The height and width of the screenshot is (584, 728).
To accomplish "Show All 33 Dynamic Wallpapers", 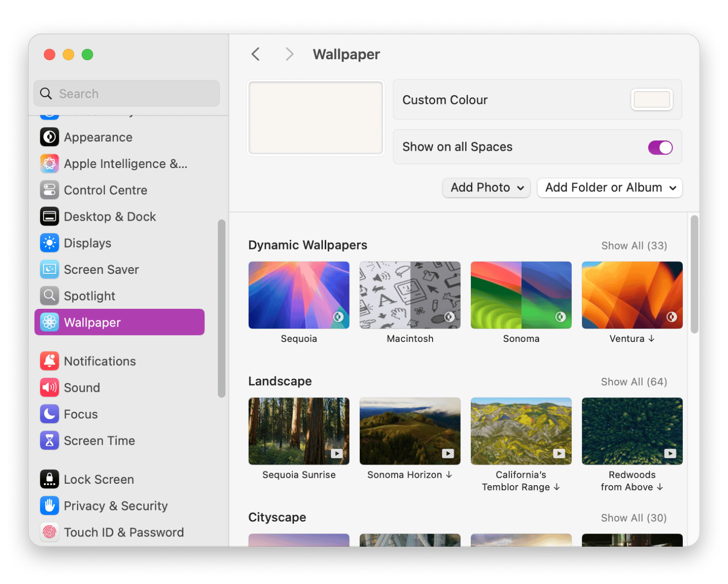I will coord(634,246).
